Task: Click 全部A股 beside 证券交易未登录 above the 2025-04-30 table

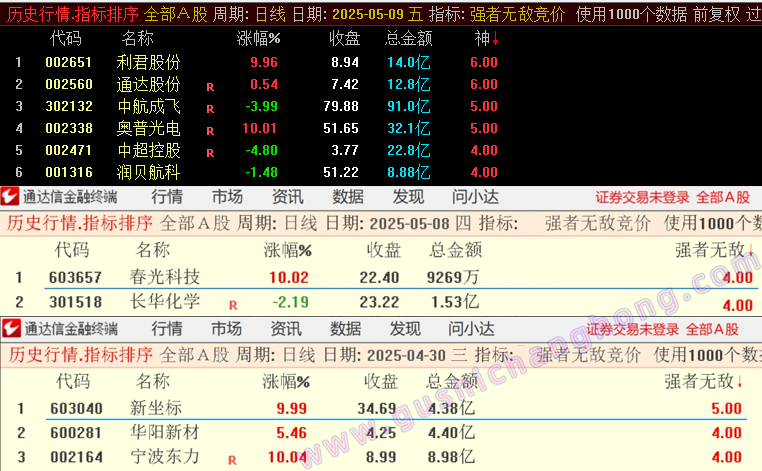Action: tap(712, 329)
